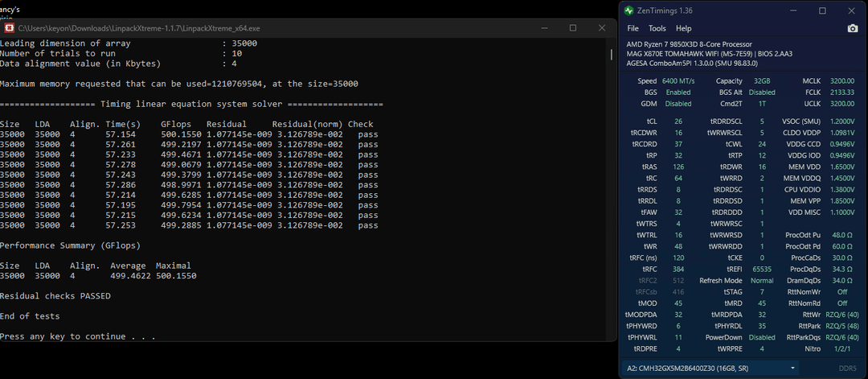868x379 pixels.
Task: Click the ZenTimings 1.36 title bar text
Action: tap(664, 10)
